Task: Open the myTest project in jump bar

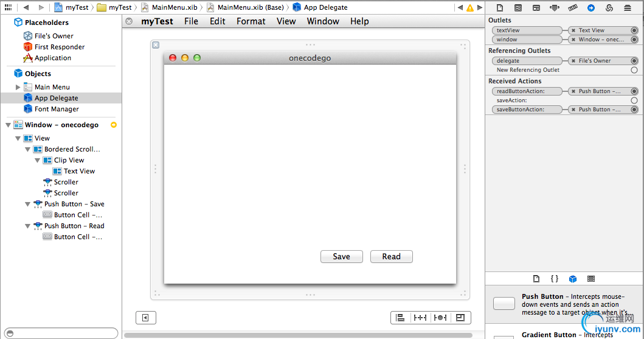Action: coord(72,7)
